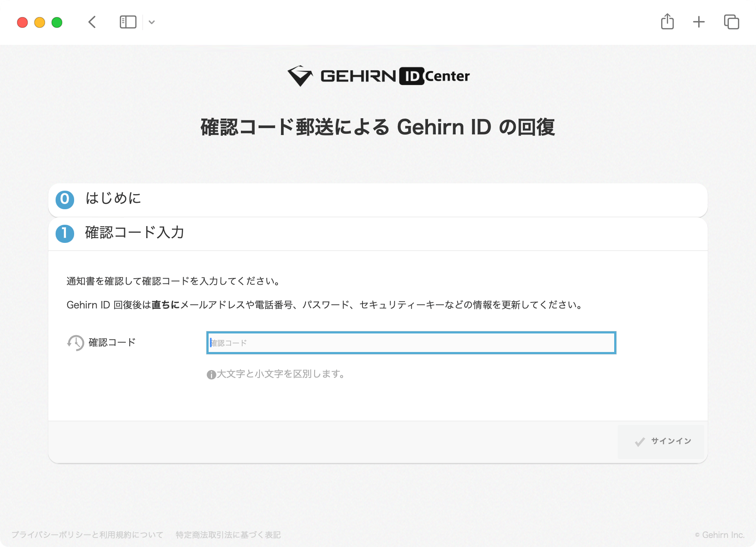Add a new tab with the plus icon
The width and height of the screenshot is (756, 547).
(699, 22)
